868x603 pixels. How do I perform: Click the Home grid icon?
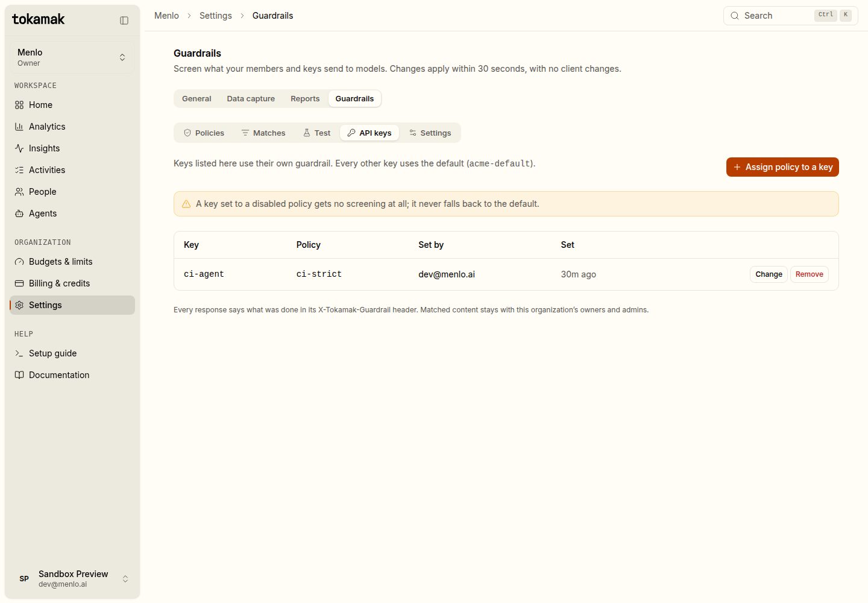[19, 105]
